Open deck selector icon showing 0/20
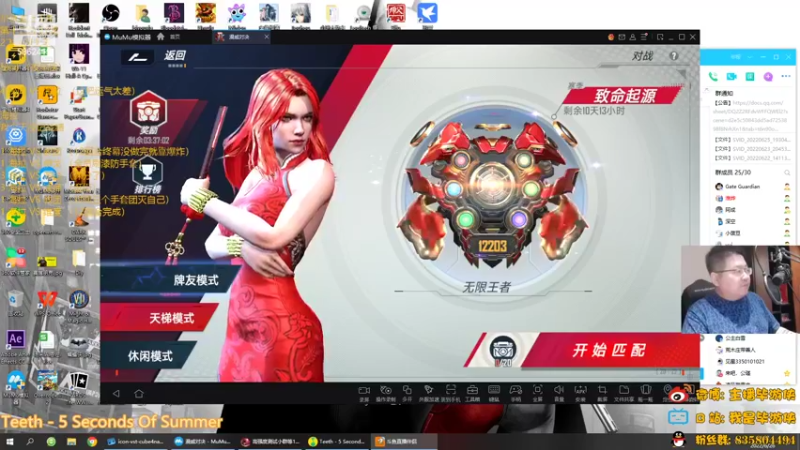The height and width of the screenshot is (450, 800). click(x=503, y=351)
